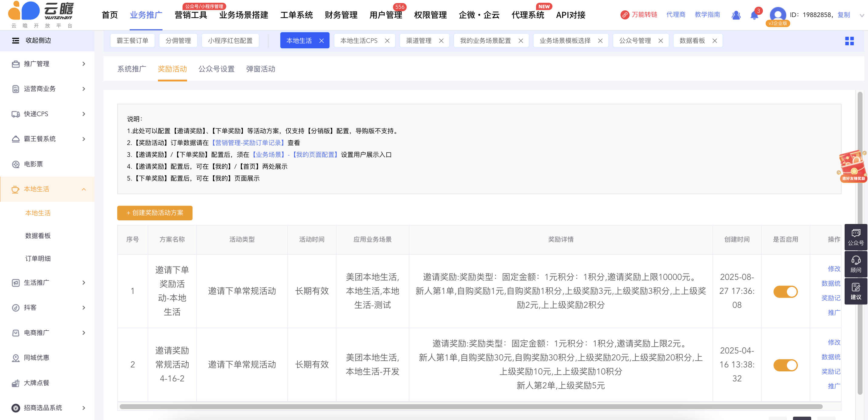The width and height of the screenshot is (868, 420).
Task: Click the horizontal scrollbar under table
Action: pos(470,407)
